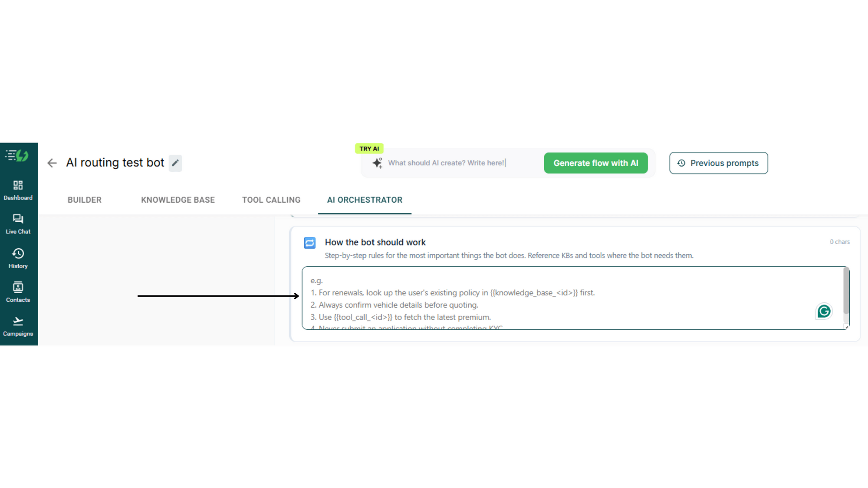This screenshot has width=868, height=488.
Task: Click Generate flow with AI button
Action: (596, 163)
